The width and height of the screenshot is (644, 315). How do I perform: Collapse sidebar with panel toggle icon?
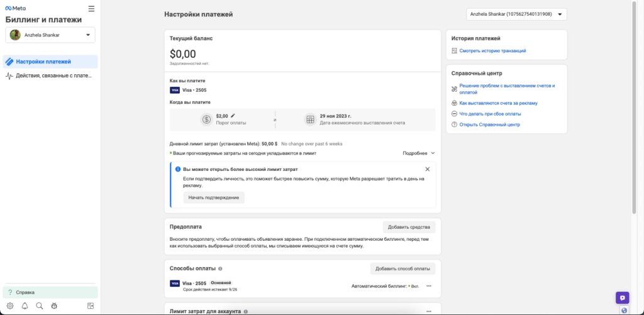coord(91,306)
